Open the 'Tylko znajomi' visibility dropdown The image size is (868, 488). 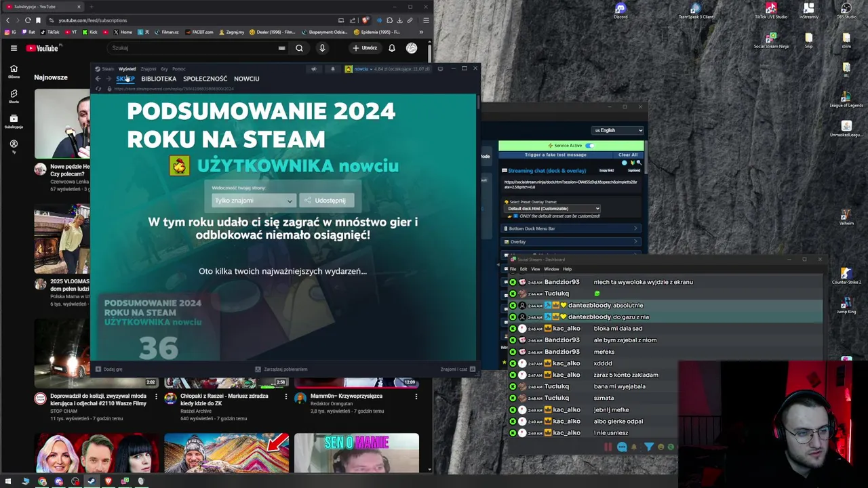click(254, 201)
